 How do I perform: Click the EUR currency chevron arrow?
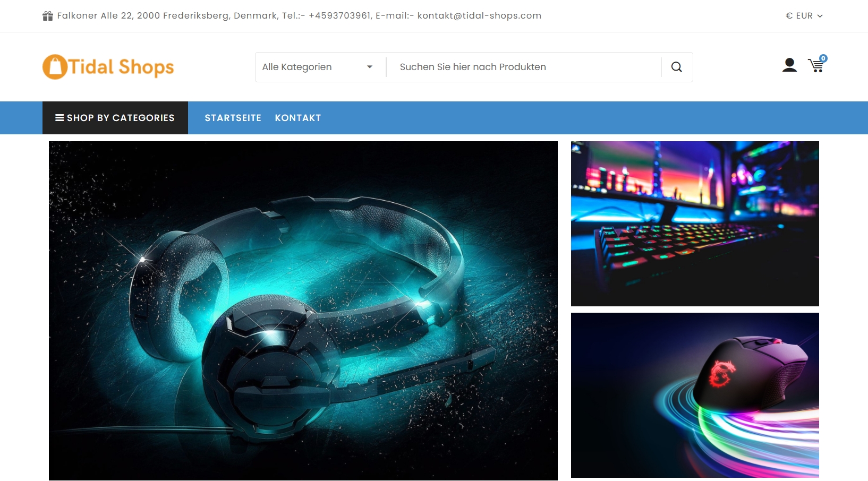point(820,16)
